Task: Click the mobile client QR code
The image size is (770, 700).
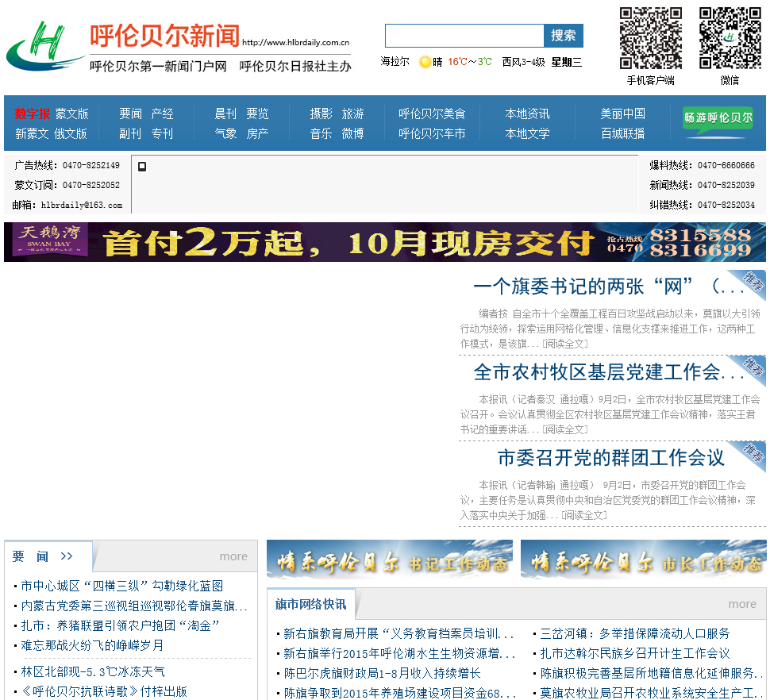Action: pos(650,38)
